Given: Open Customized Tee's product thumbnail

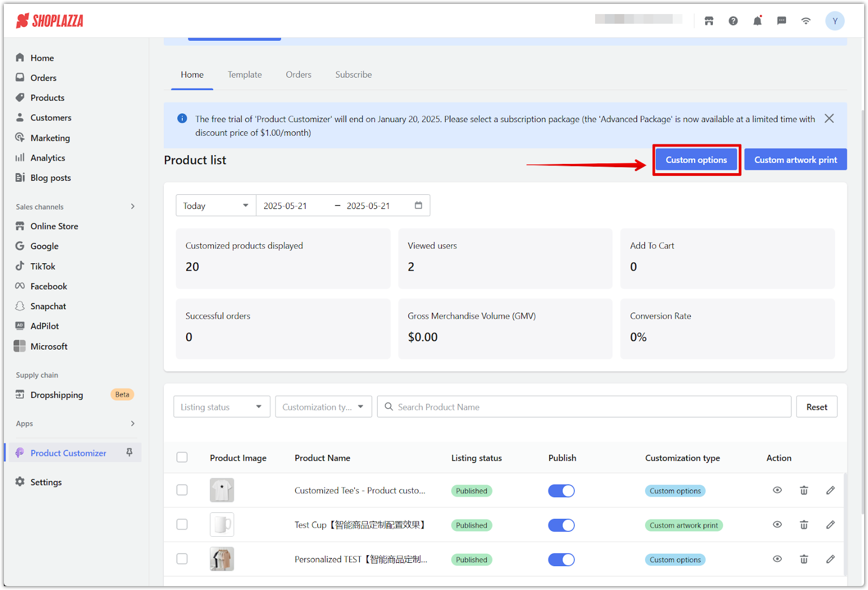Looking at the screenshot, I should pos(222,490).
